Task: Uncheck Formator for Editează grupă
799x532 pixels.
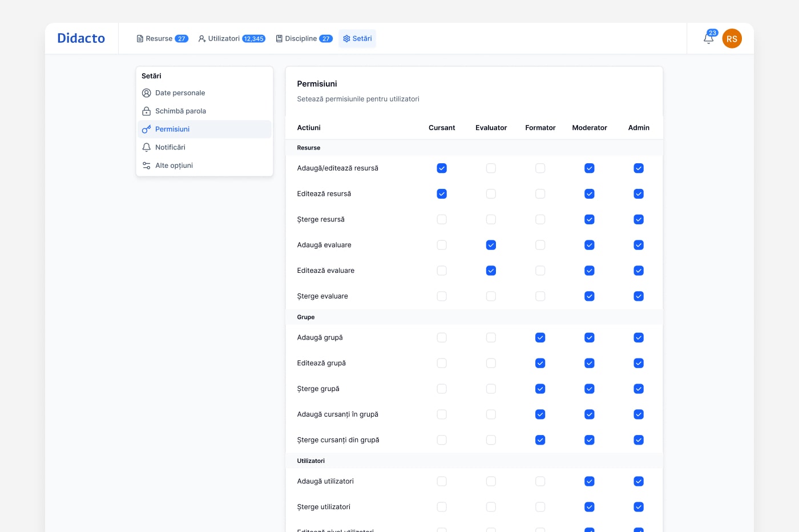Action: (540, 363)
